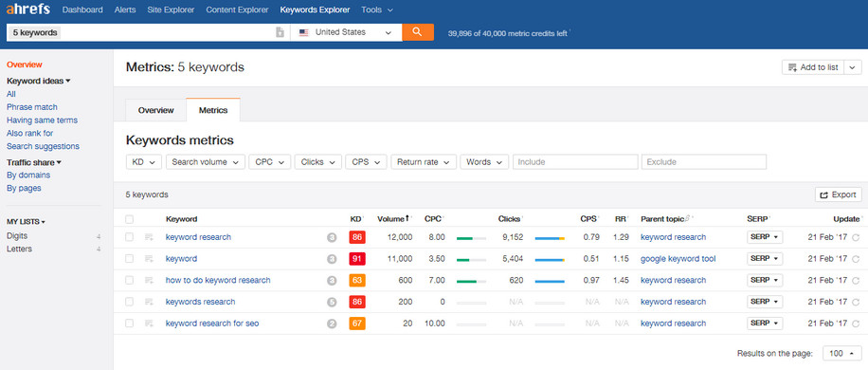868x370 pixels.
Task: Refresh update icon for 'keyword' row
Action: [x=856, y=259]
